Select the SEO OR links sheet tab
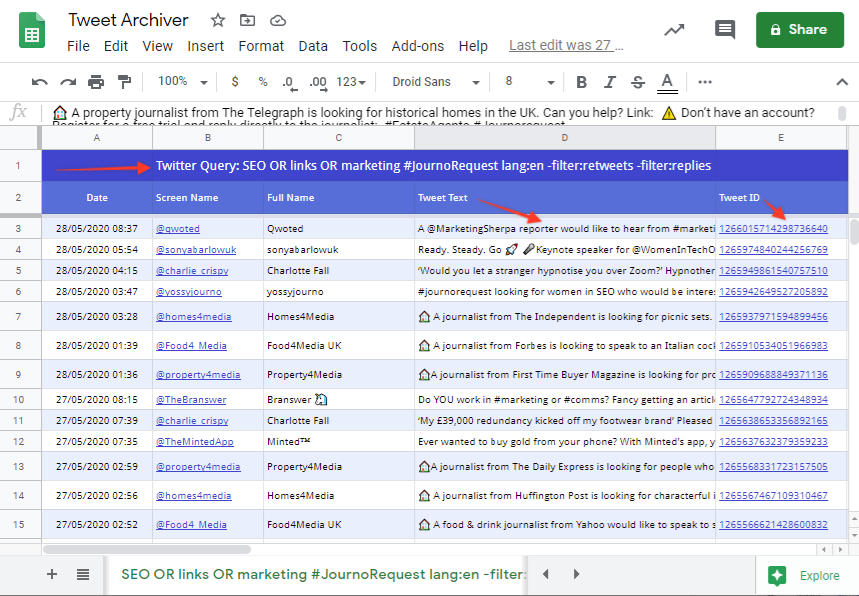The height and width of the screenshot is (596, 859). [322, 574]
